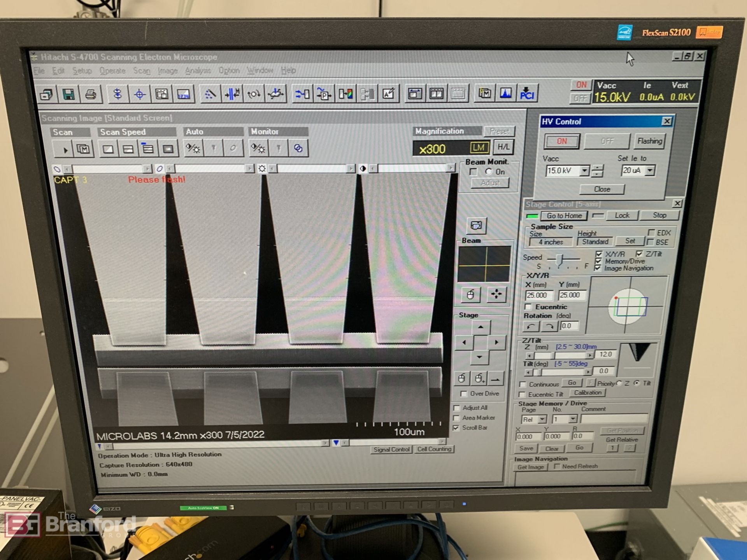Viewport: 747px width, 560px height.
Task: Open the Operate menu
Action: (x=112, y=71)
